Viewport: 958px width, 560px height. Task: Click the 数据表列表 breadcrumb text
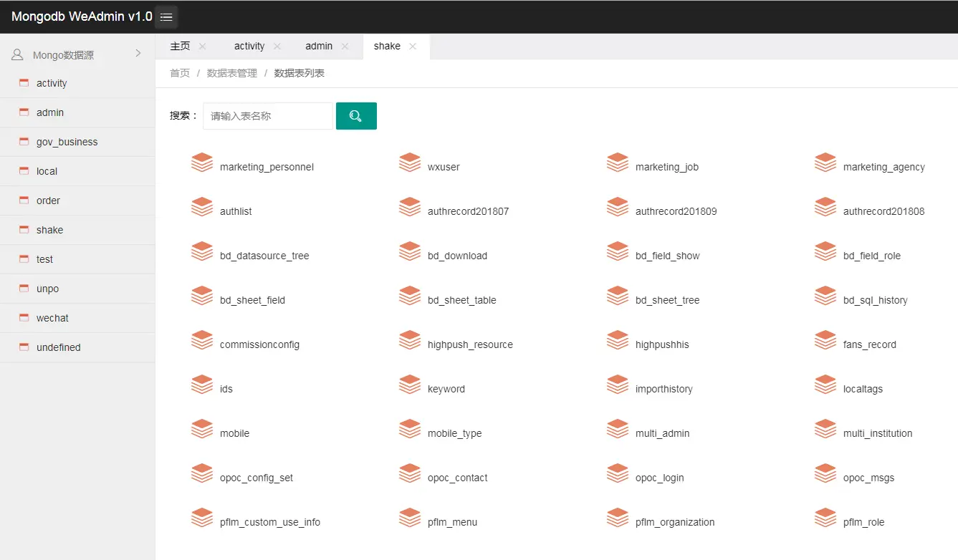click(x=300, y=73)
